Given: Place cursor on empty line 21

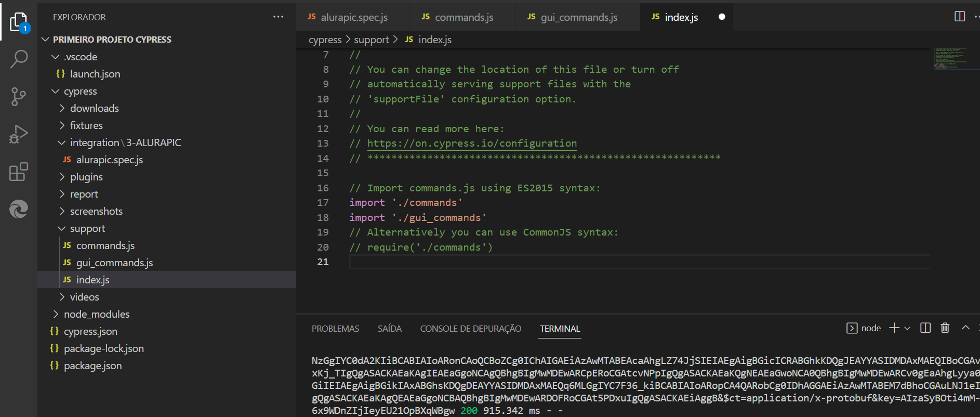Looking at the screenshot, I should point(639,262).
